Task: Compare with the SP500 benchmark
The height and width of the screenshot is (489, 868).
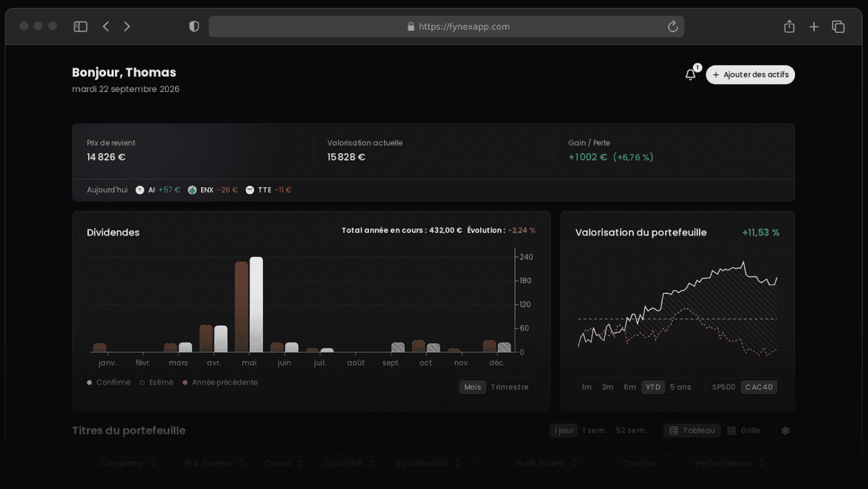Action: pyautogui.click(x=724, y=387)
